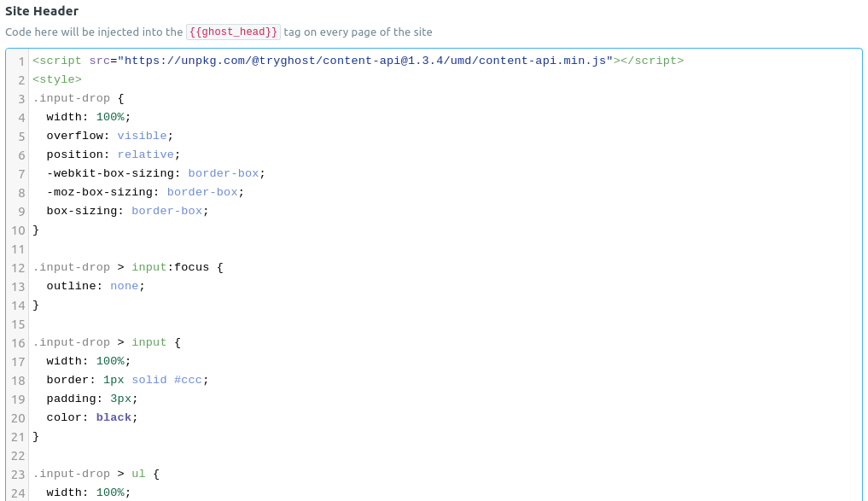This screenshot has width=868, height=501.
Task: Click '-moz-box-sizing: border-box;' line
Action: [x=145, y=193]
